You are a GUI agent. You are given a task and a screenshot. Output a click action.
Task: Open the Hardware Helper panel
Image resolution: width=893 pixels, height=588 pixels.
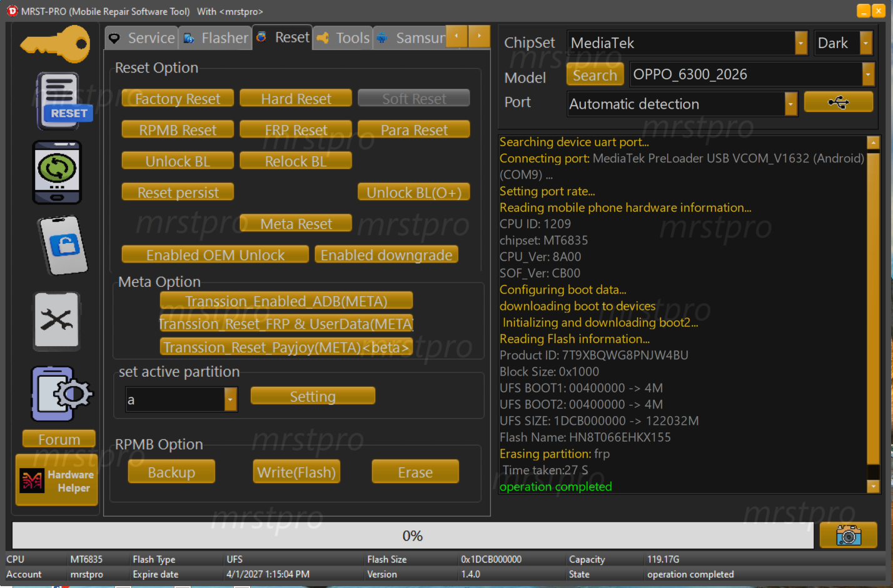point(57,481)
